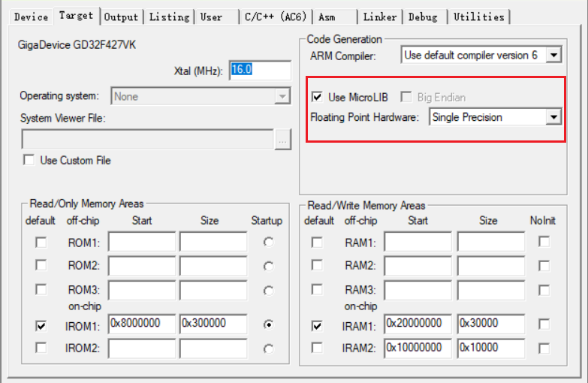Viewport: 588px width, 383px height.
Task: Click the IRAM1 Size field
Action: pyautogui.click(x=490, y=324)
